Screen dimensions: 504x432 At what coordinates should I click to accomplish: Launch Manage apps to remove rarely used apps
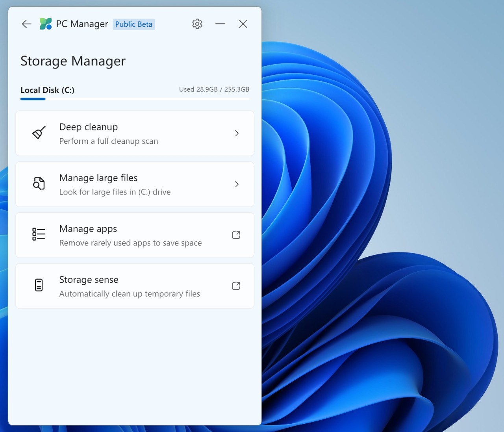pyautogui.click(x=135, y=235)
